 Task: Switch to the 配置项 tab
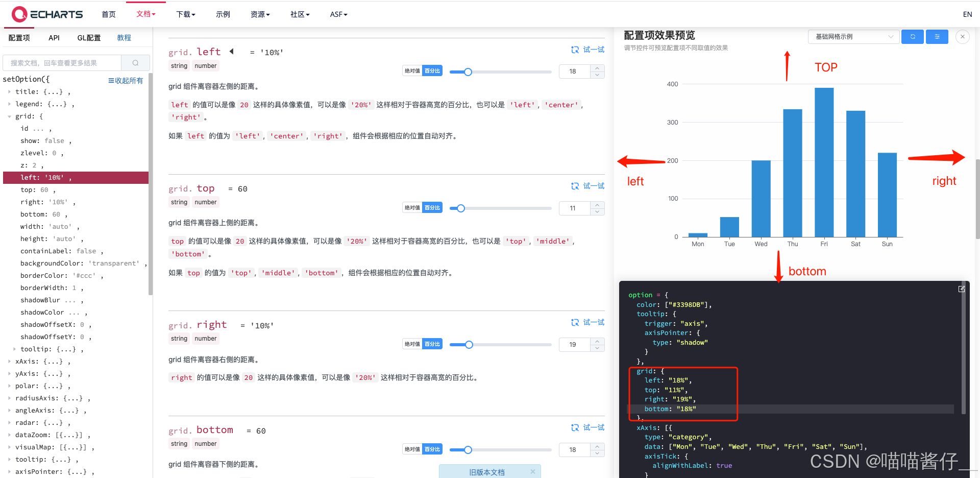(19, 38)
